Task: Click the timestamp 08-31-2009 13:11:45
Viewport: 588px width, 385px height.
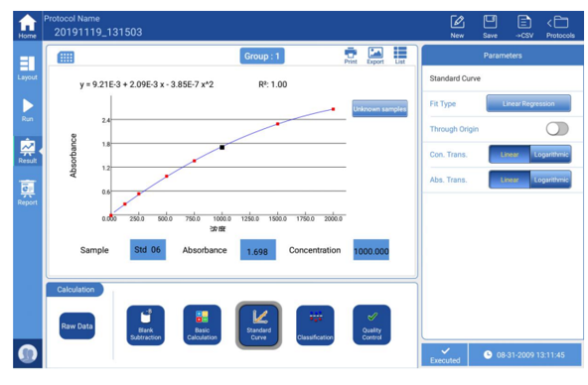Action: pos(525,354)
